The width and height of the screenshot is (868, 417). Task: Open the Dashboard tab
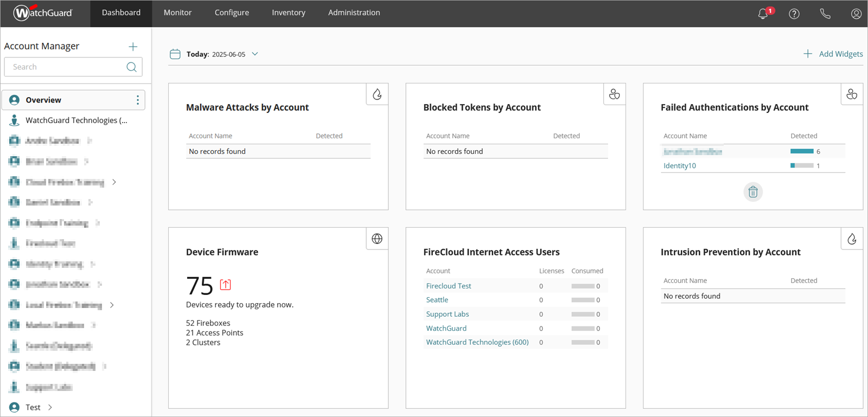click(x=121, y=13)
